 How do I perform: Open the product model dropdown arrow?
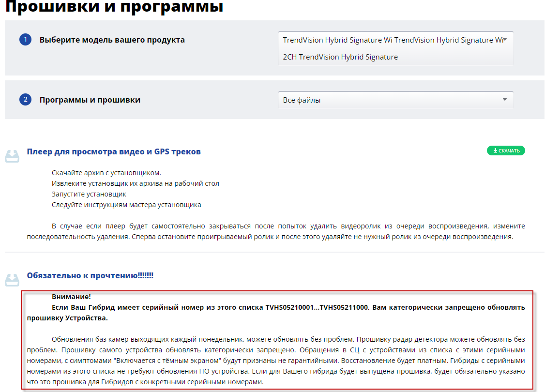coord(504,40)
